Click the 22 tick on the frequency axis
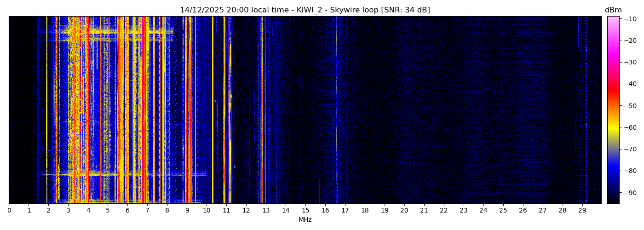 [x=443, y=211]
